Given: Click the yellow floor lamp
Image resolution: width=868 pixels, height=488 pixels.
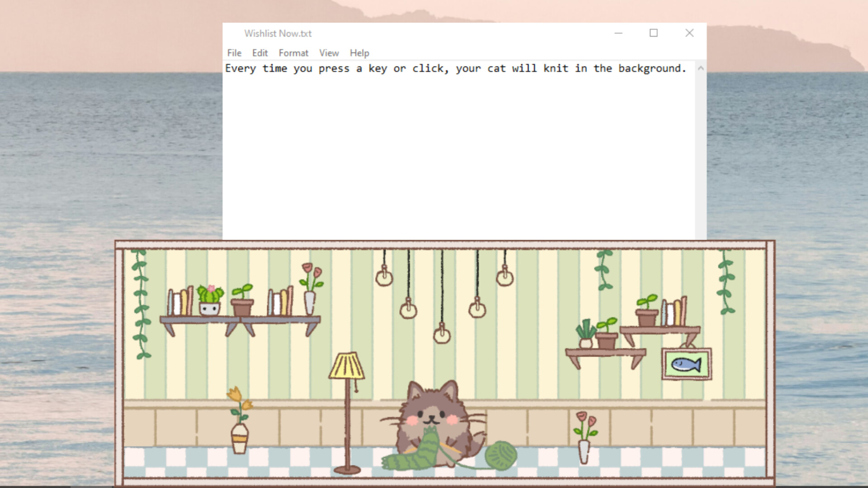Looking at the screenshot, I should click(x=347, y=413).
